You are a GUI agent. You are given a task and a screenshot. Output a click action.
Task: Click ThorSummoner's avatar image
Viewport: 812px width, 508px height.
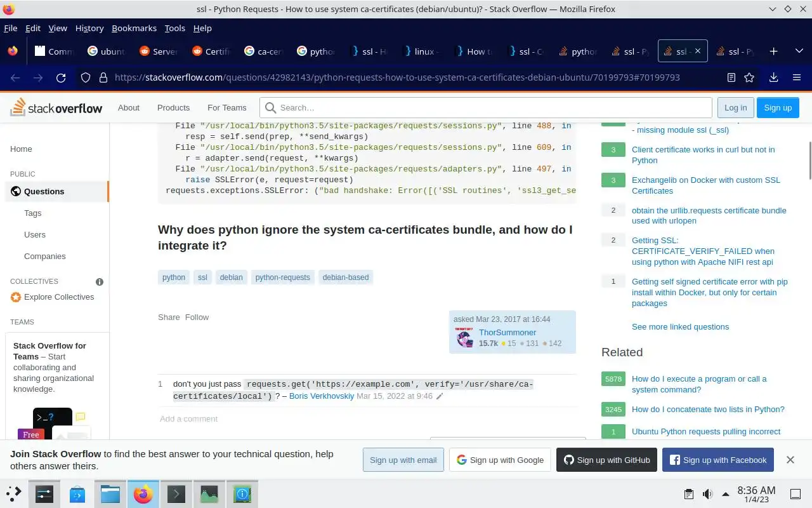point(465,338)
